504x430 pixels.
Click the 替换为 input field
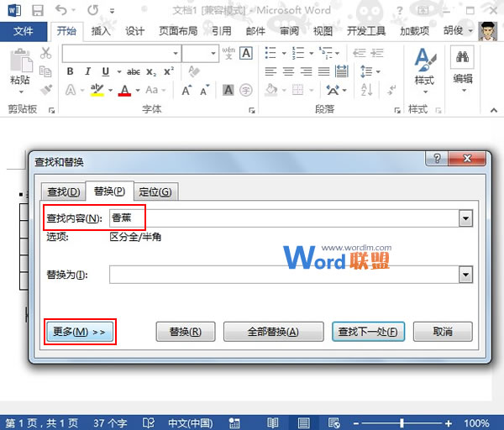tap(285, 275)
